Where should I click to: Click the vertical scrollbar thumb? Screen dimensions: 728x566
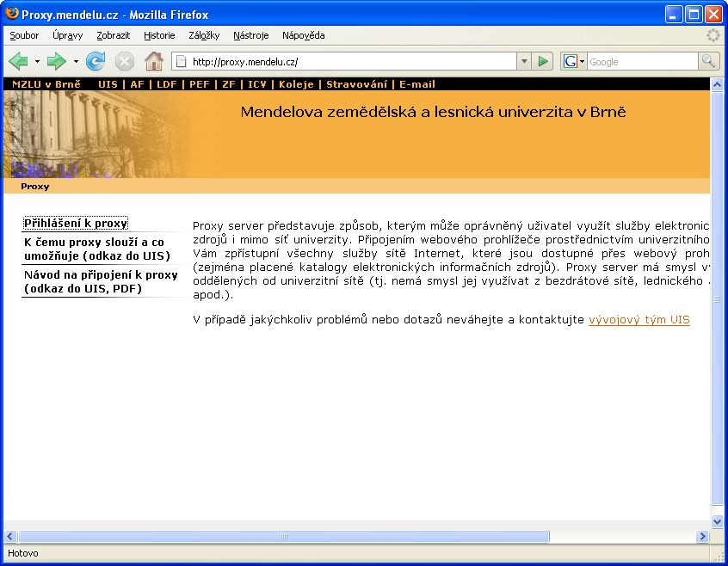coord(717,298)
